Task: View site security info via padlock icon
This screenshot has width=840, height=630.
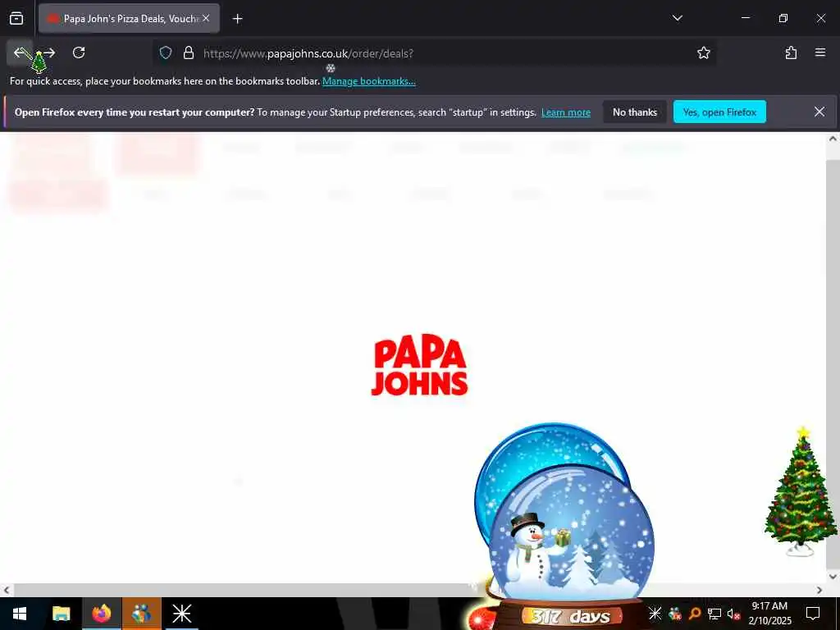Action: click(x=189, y=52)
